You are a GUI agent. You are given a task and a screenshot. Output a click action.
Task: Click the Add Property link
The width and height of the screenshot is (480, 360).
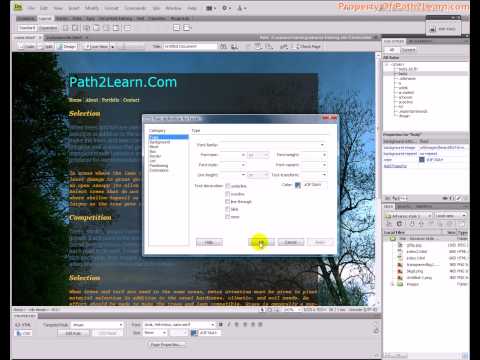pyautogui.click(x=395, y=166)
